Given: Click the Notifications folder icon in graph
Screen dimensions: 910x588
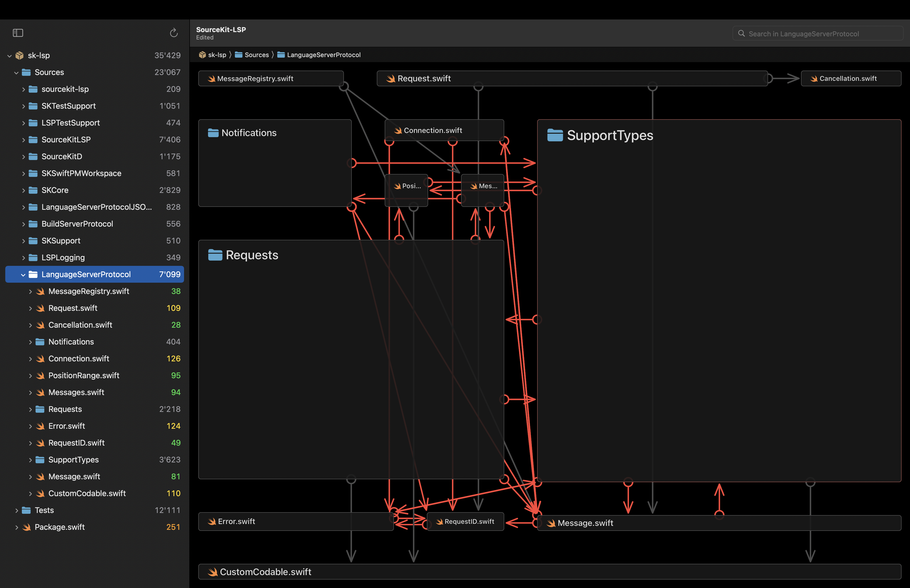Looking at the screenshot, I should 213,133.
